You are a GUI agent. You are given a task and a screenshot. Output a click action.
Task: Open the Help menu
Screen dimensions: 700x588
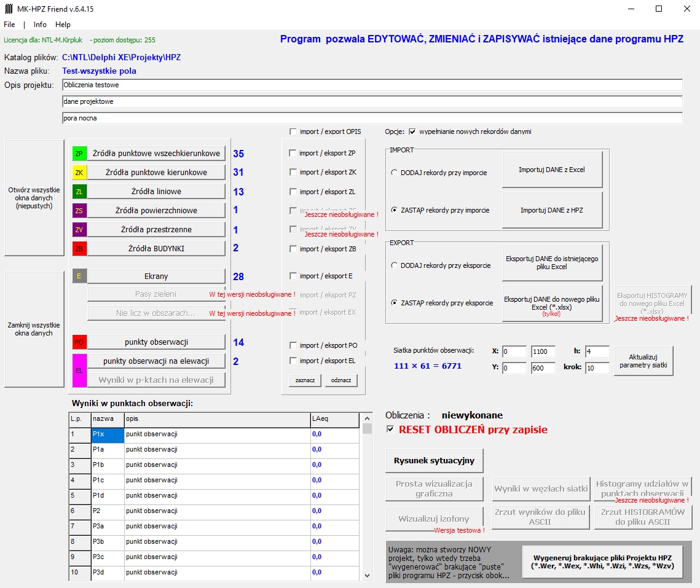(63, 25)
